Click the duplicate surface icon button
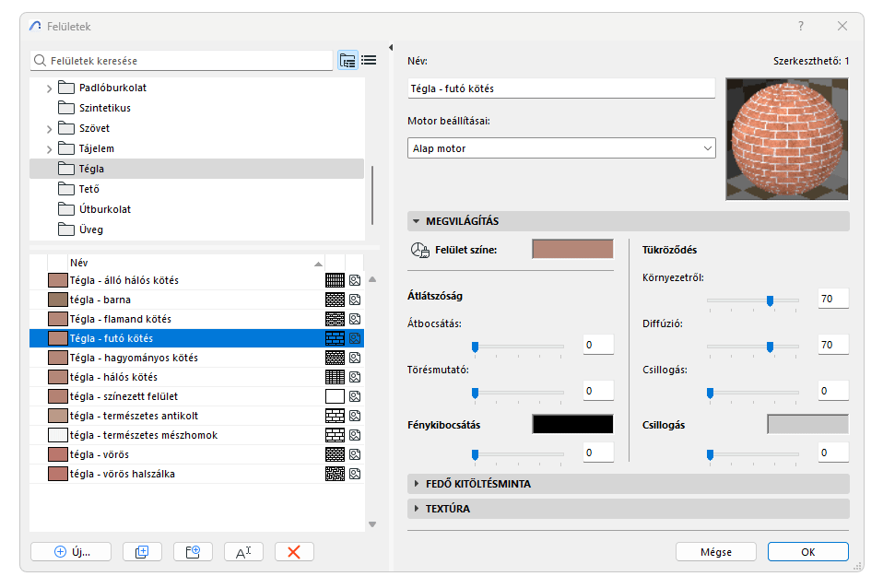The image size is (883, 588). [x=142, y=551]
